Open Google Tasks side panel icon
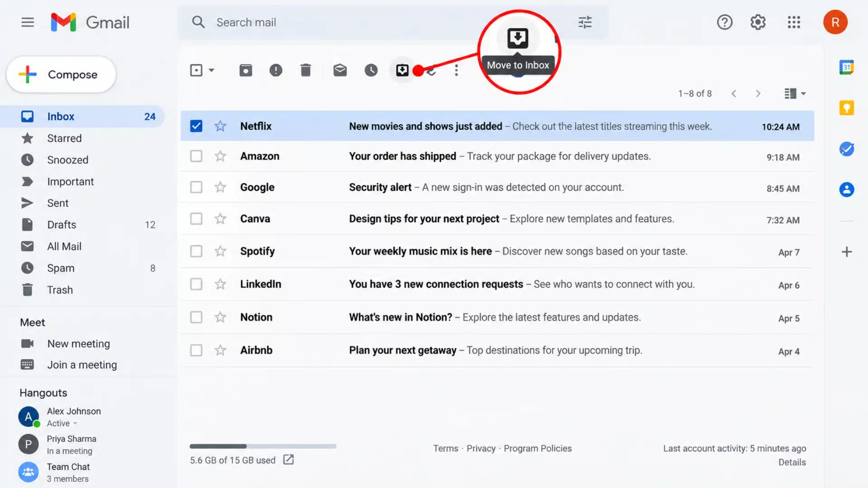Viewport: 868px width, 488px height. pos(846,149)
